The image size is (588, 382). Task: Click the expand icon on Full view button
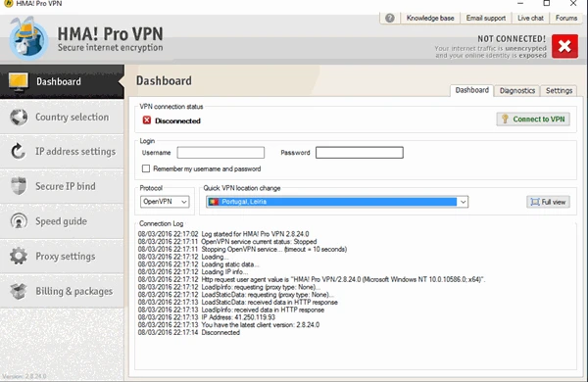[535, 202]
